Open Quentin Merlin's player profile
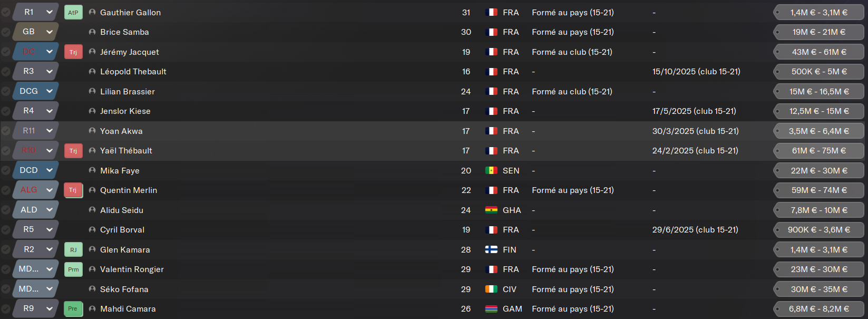The image size is (868, 319). 129,190
